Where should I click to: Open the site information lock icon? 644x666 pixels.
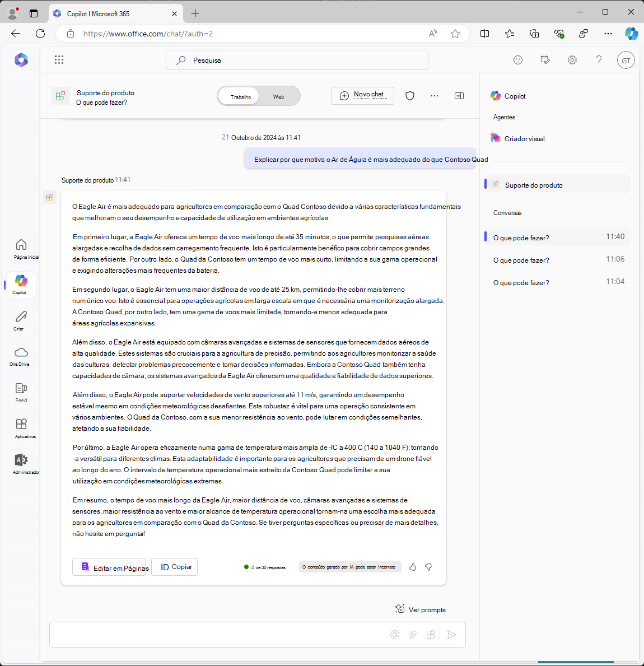point(71,34)
